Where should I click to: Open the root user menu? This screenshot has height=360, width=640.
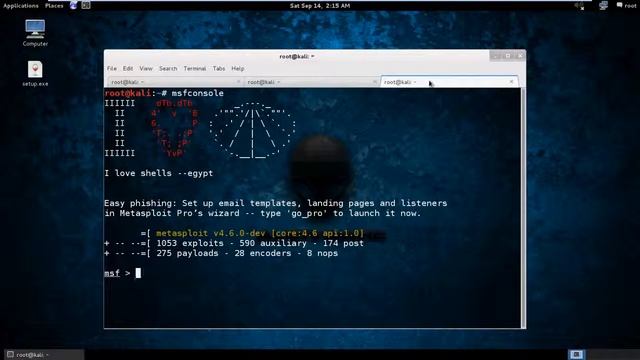click(x=627, y=6)
